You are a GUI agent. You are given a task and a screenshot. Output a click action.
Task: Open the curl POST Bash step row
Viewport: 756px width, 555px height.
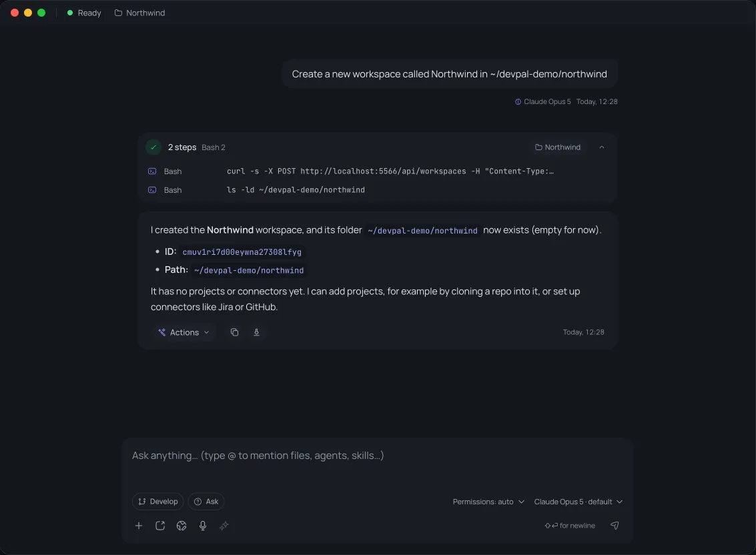[x=377, y=171]
